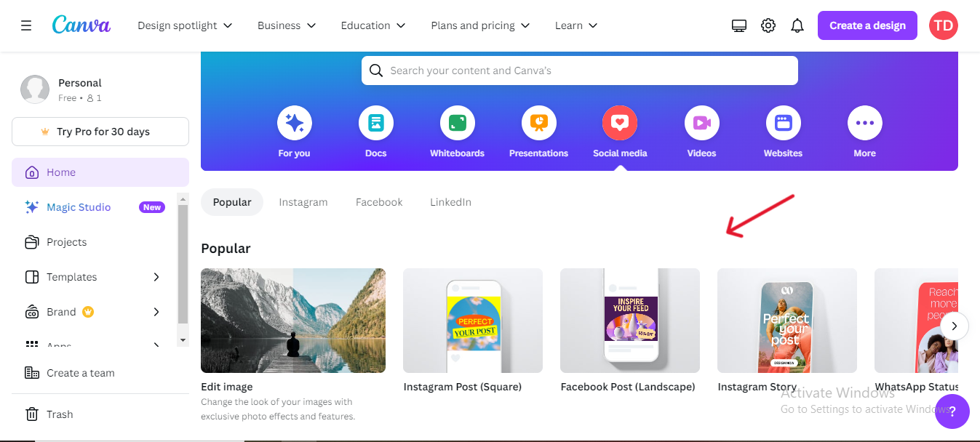Expand the Brand submenu chevron

[x=156, y=312]
